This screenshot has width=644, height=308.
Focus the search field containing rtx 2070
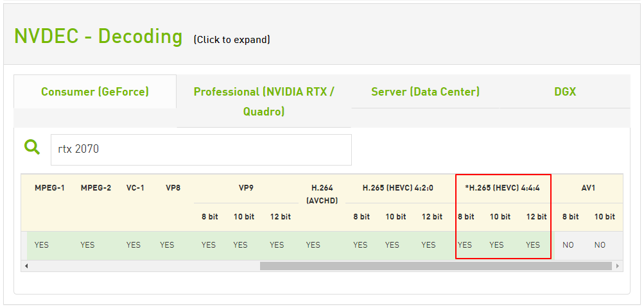[x=201, y=150]
